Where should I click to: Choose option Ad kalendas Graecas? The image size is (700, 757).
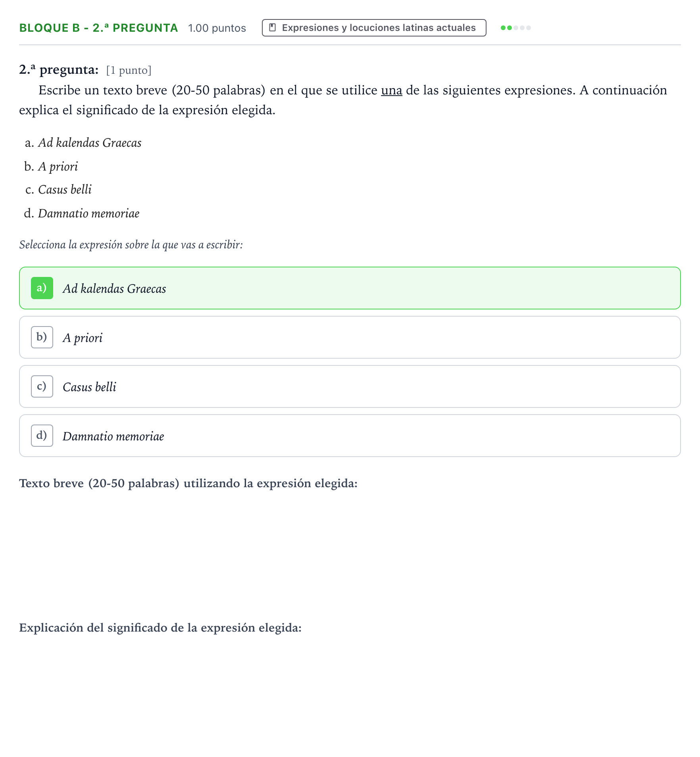coord(350,288)
